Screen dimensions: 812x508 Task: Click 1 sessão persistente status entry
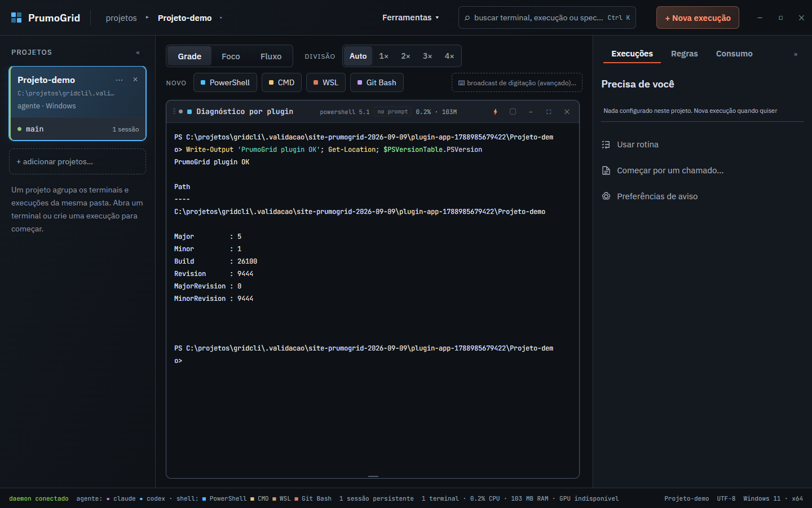click(x=377, y=498)
